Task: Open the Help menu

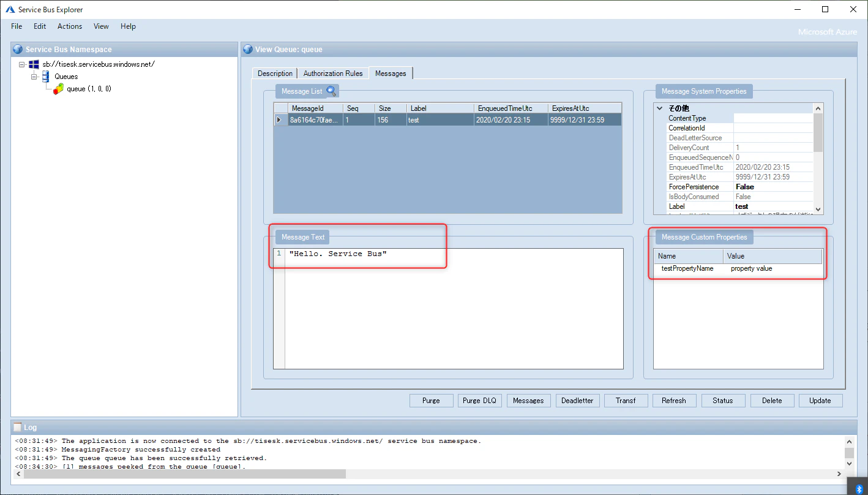Action: point(128,26)
